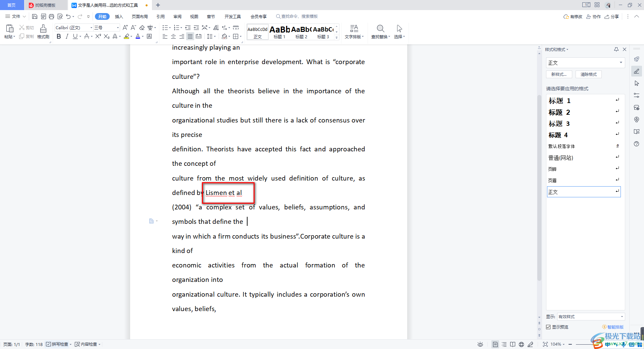Open Find and Replace (查找替换)

point(380,32)
